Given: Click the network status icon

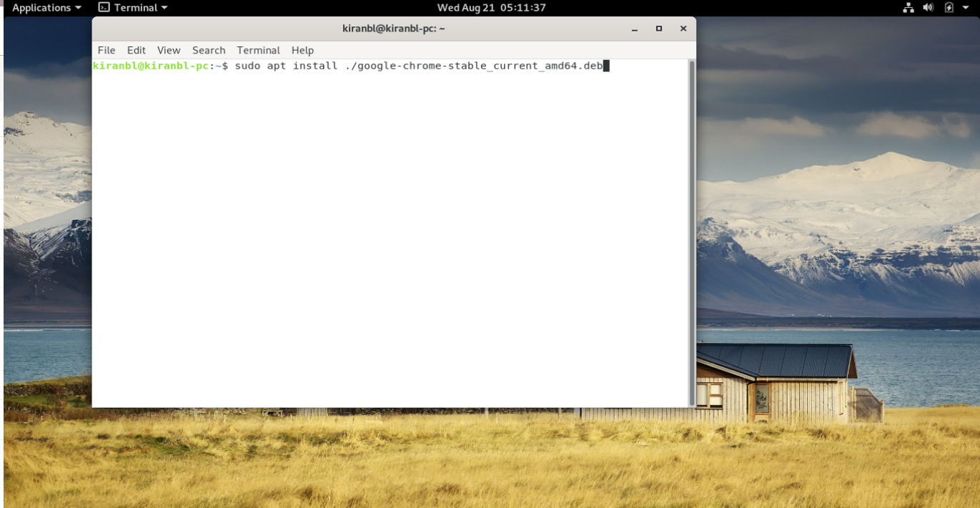Looking at the screenshot, I should click(x=909, y=8).
